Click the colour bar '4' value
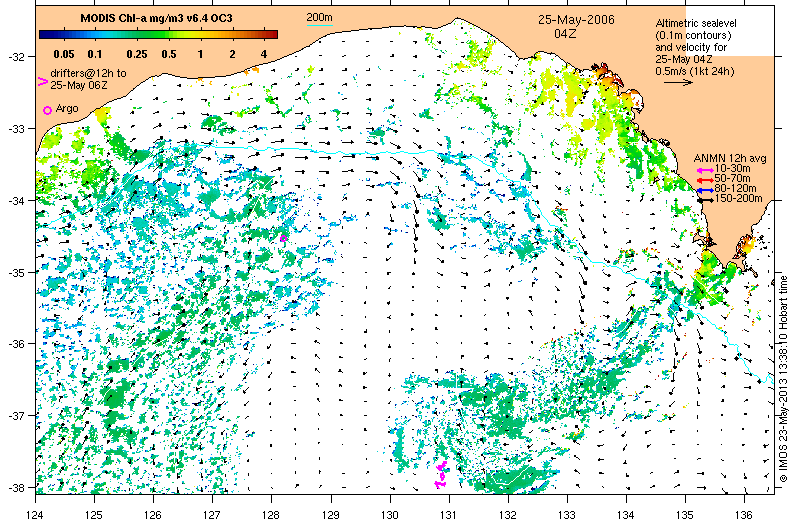This screenshot has height=520, width=800. [264, 54]
